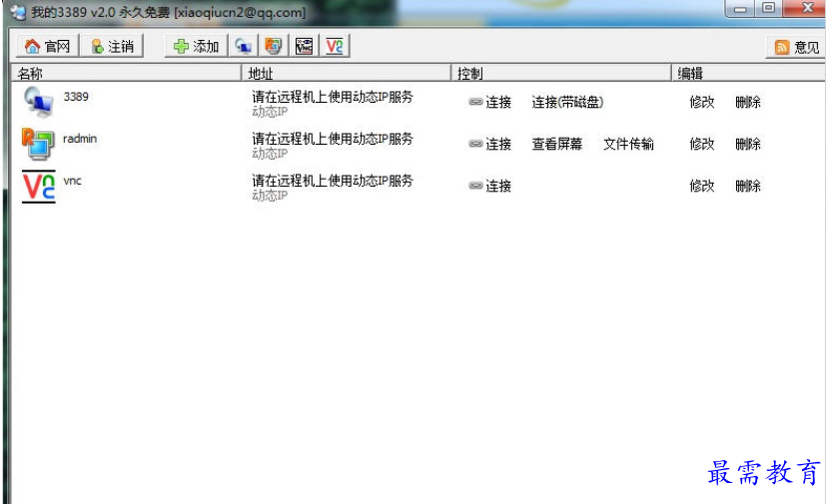The height and width of the screenshot is (504, 829).
Task: Click 连接(带磁盘) for the 3389 entry
Action: tap(567, 102)
